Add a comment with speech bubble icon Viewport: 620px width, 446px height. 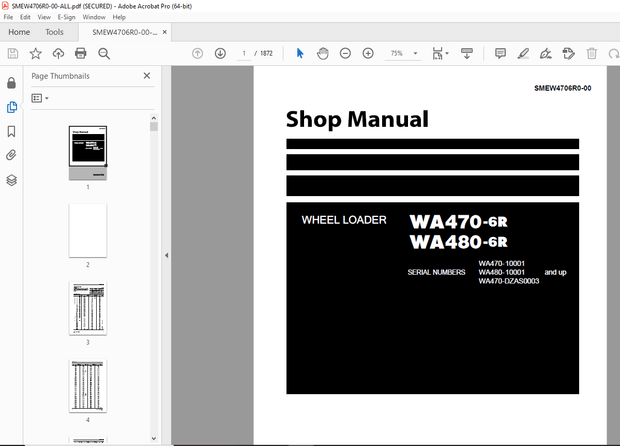pos(500,53)
